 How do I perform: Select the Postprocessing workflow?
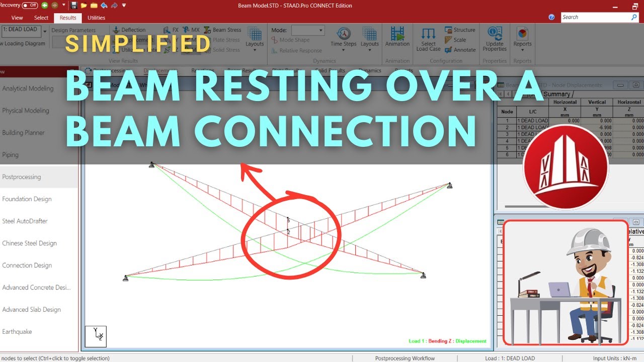[x=39, y=177]
